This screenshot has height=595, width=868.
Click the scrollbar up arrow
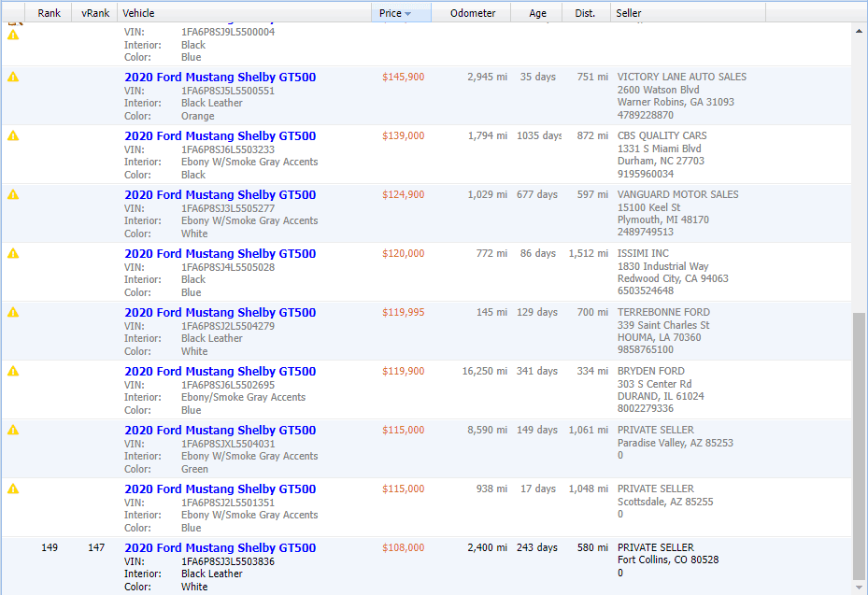[x=860, y=31]
